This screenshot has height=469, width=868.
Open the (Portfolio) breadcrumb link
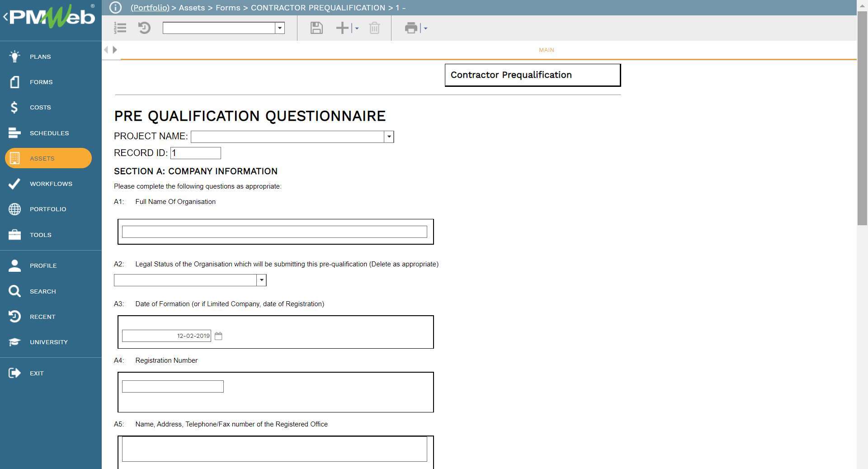(150, 8)
